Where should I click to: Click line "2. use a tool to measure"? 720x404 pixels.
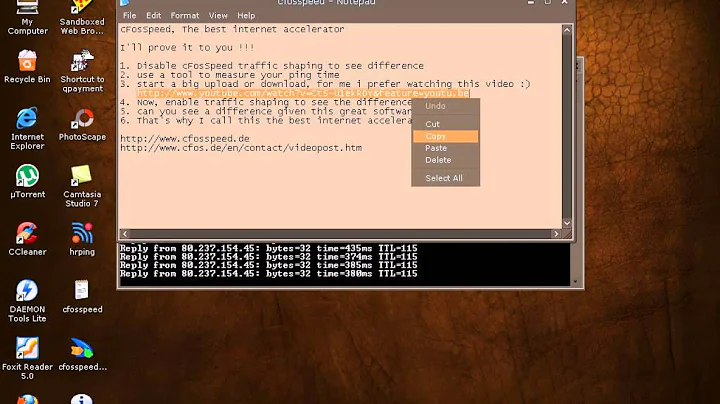pyautogui.click(x=230, y=75)
